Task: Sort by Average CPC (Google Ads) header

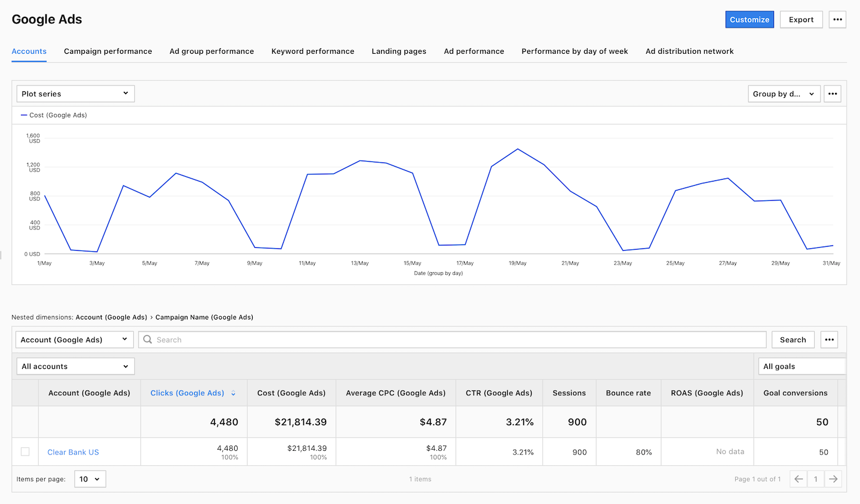Action: [396, 393]
